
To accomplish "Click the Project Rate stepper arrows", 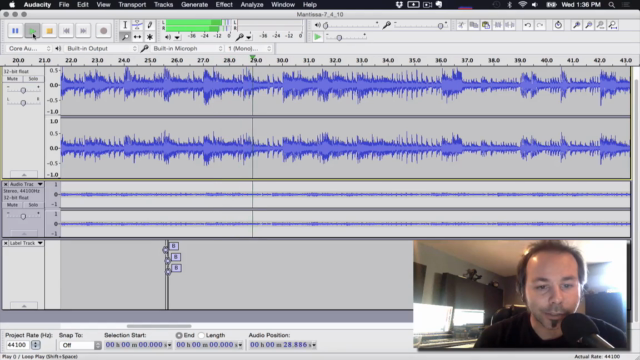I will tap(36, 345).
